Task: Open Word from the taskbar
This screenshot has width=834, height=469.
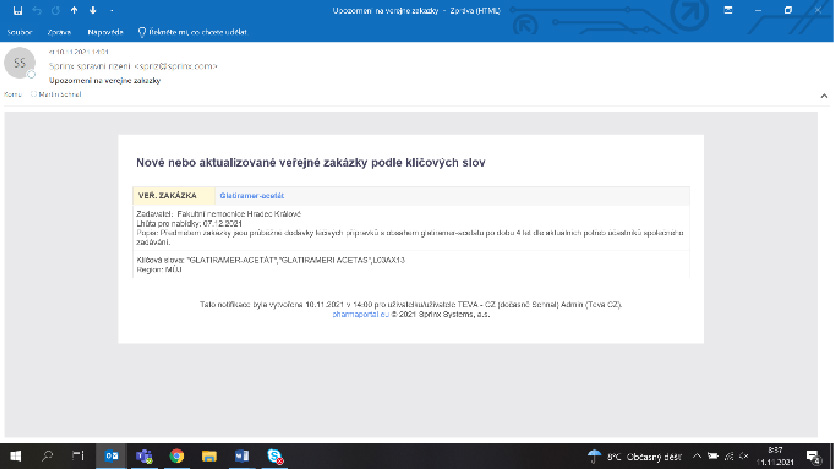Action: 242,456
